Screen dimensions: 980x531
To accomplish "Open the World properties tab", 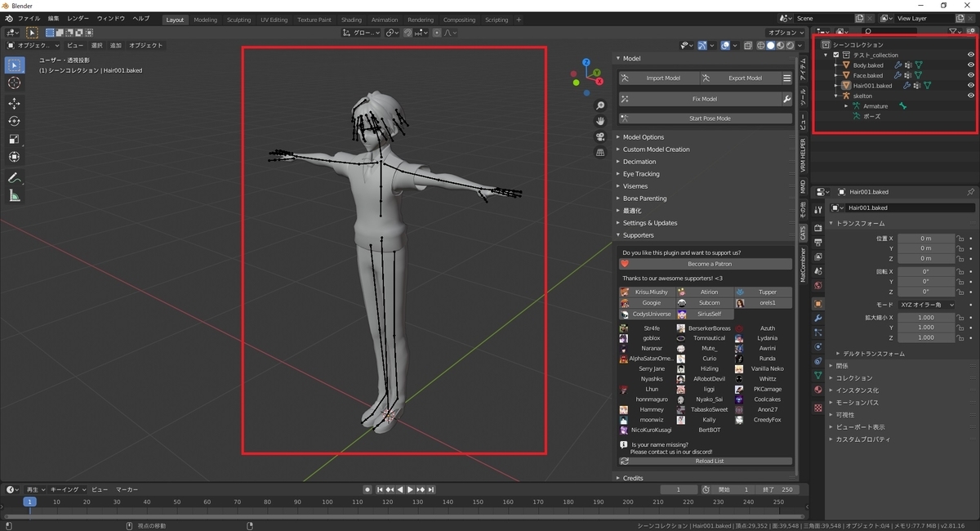I will pos(817,285).
